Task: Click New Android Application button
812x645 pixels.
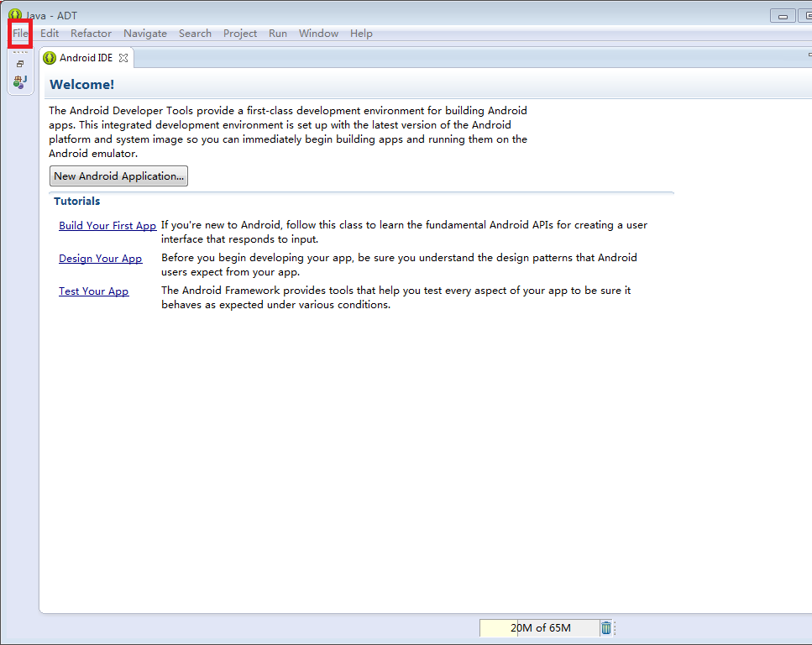Action: pyautogui.click(x=118, y=176)
